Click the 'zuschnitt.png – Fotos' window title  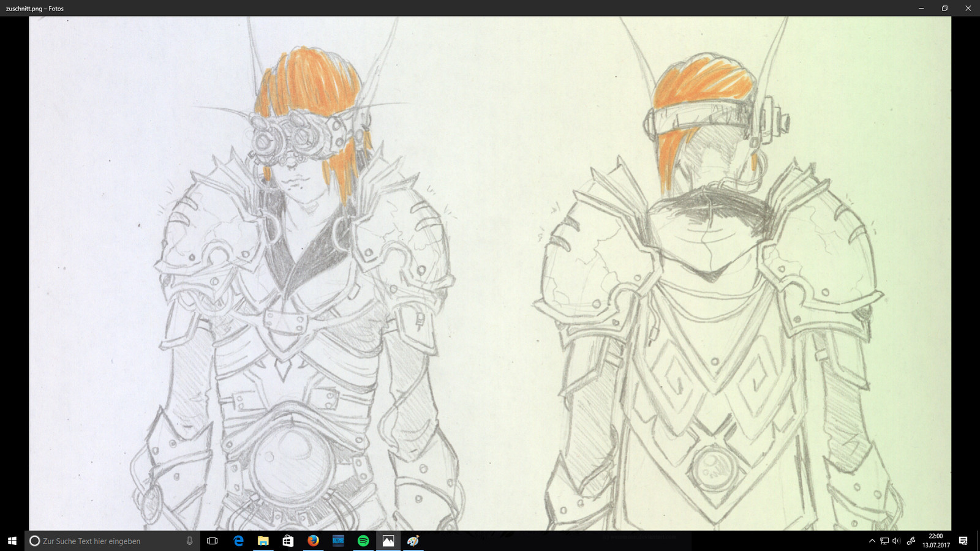coord(35,9)
